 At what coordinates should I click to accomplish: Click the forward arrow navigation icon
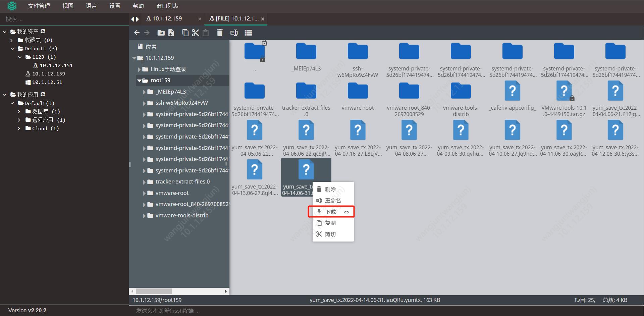click(147, 33)
